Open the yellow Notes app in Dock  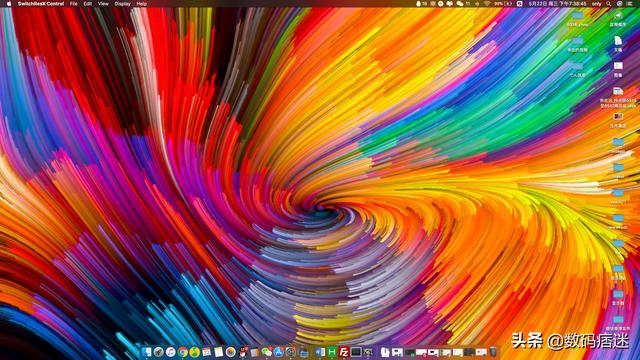[218, 352]
